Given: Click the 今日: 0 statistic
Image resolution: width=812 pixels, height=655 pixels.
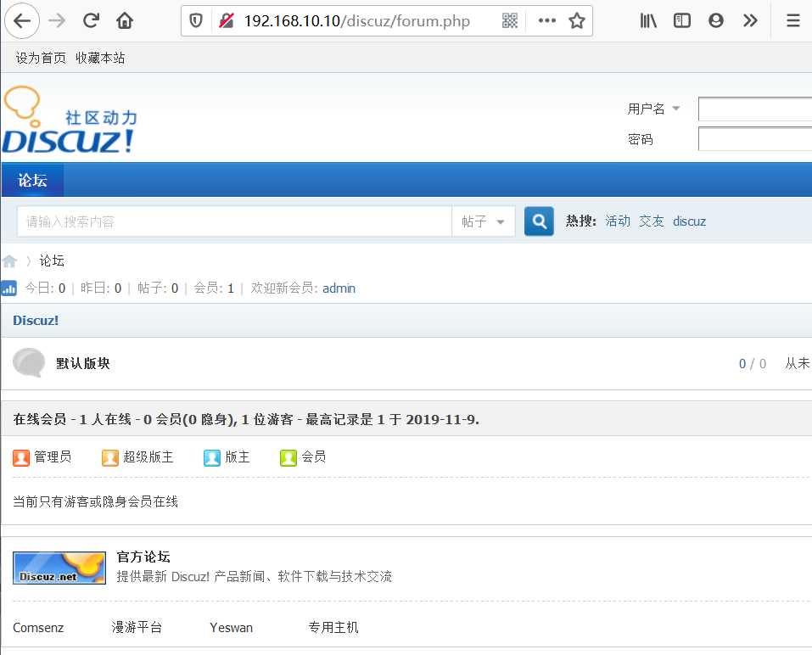Looking at the screenshot, I should click(x=46, y=288).
